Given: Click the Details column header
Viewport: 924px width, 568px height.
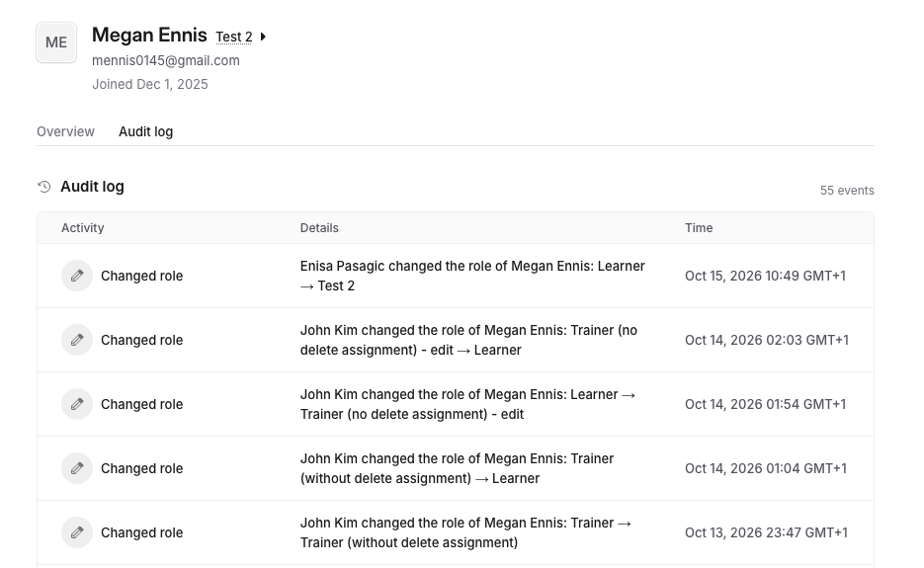Looking at the screenshot, I should (319, 228).
